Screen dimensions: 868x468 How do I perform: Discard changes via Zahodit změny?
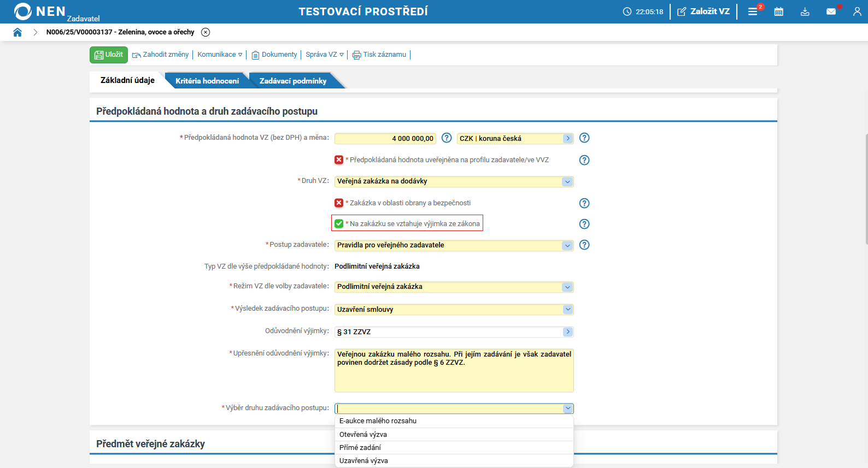(x=161, y=55)
